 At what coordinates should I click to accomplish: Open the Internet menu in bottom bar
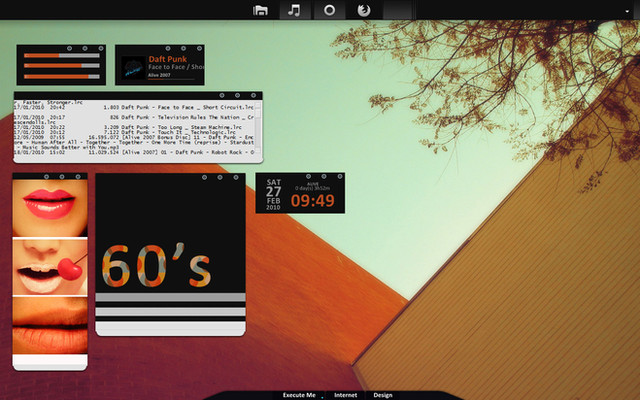(x=345, y=395)
